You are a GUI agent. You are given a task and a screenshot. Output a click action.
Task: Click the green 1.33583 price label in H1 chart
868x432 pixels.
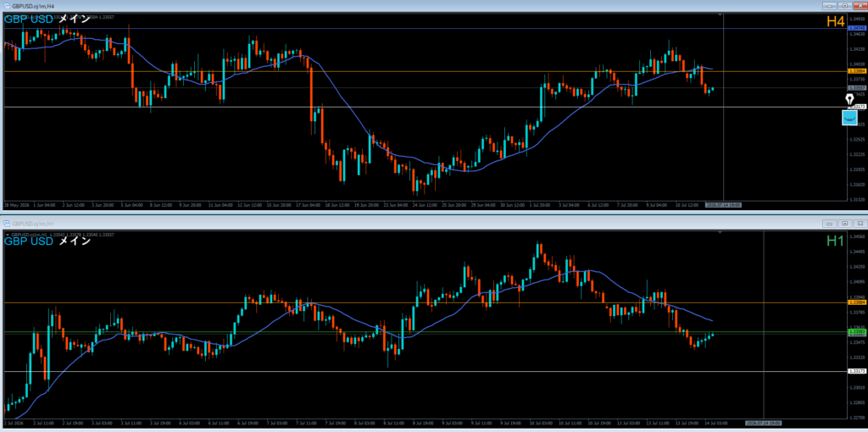tap(856, 331)
